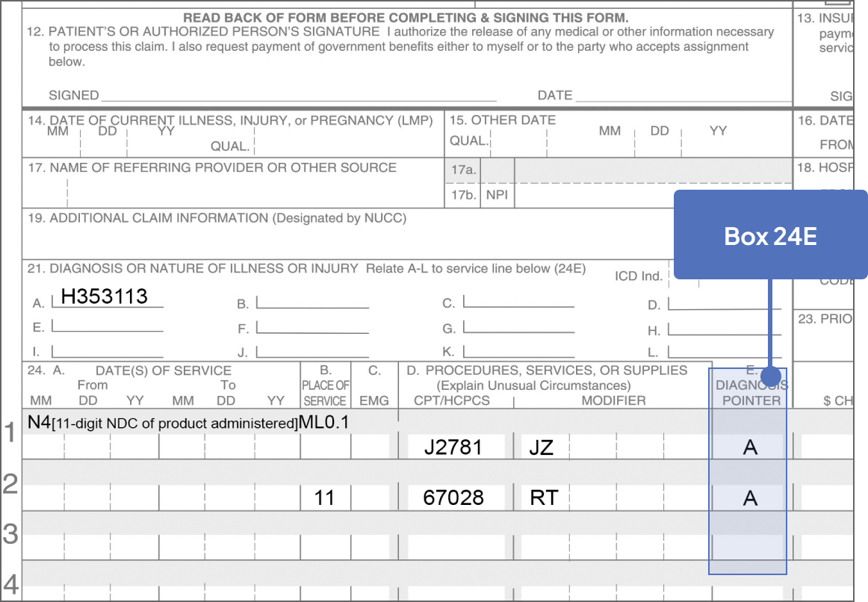This screenshot has width=868, height=602.
Task: Select diagnosis pointer A on service line 2
Action: click(x=748, y=496)
